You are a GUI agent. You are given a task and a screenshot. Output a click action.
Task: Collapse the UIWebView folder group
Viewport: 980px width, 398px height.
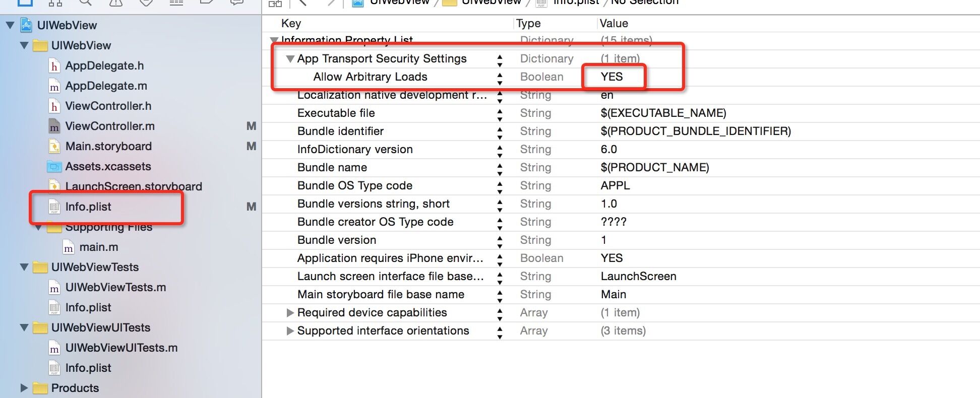pyautogui.click(x=24, y=45)
